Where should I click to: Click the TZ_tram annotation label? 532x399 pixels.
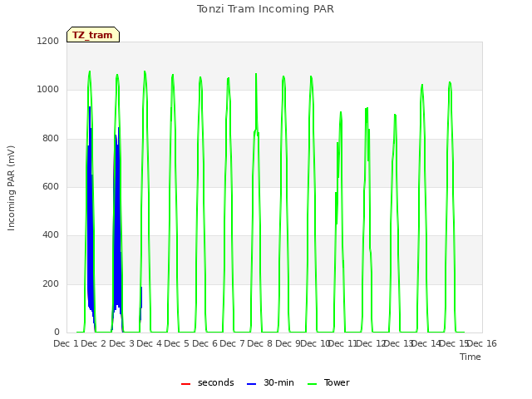point(93,35)
